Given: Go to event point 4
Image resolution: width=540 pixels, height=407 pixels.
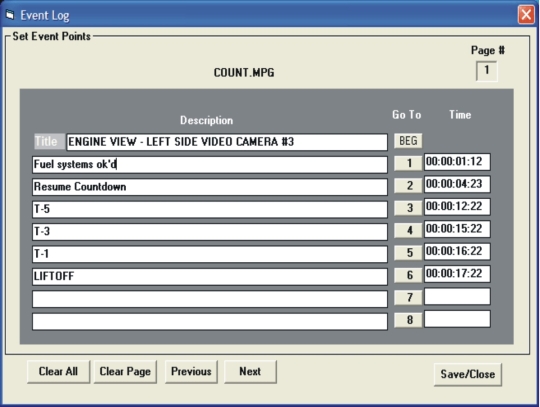Looking at the screenshot, I should coord(408,230).
